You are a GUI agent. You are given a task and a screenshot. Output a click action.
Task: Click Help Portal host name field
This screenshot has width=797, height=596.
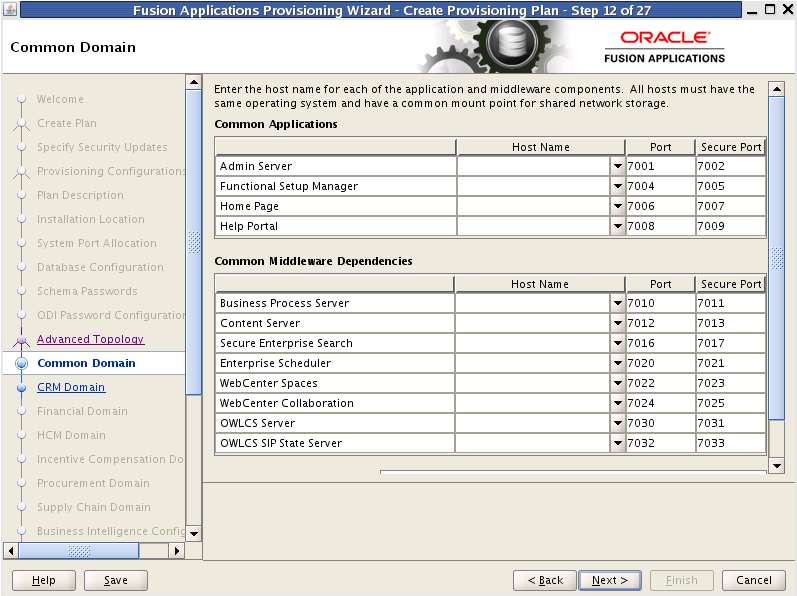click(x=534, y=226)
